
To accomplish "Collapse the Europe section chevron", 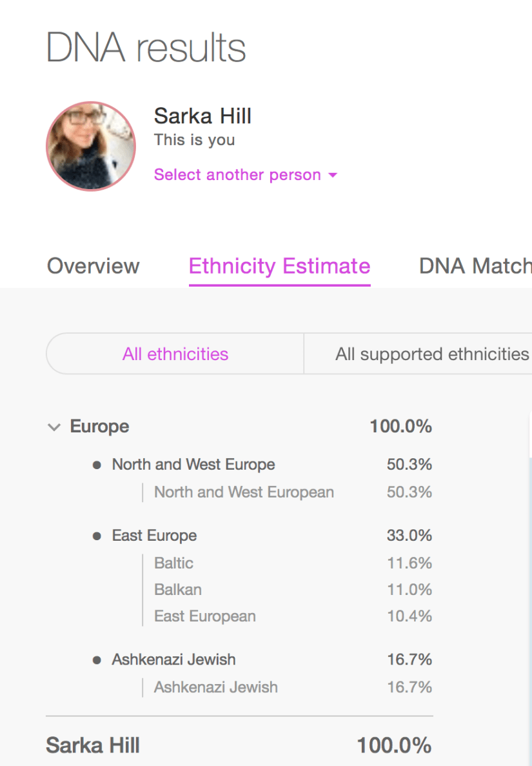I will pos(54,427).
